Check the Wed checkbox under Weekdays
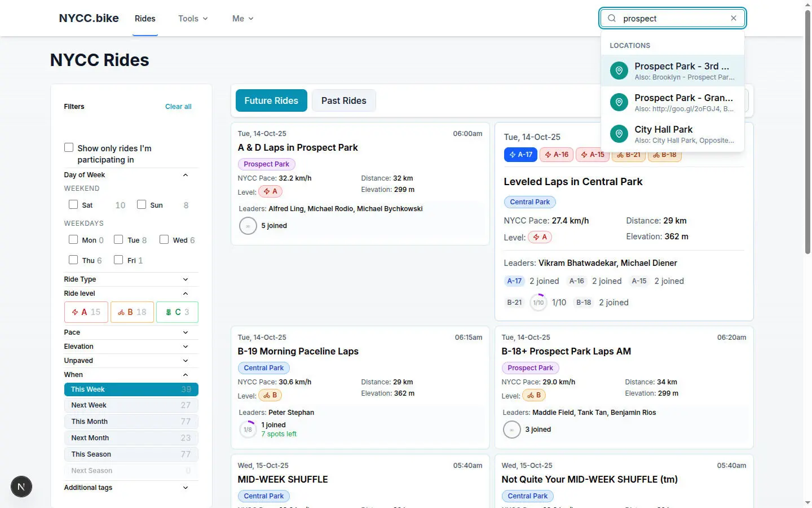The height and width of the screenshot is (508, 812). click(164, 239)
